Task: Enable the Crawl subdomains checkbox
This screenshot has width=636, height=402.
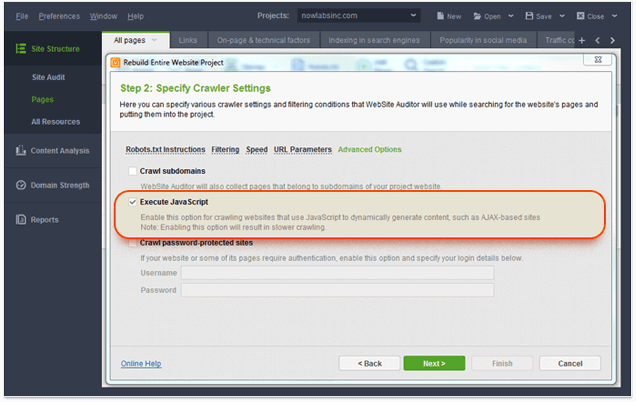Action: tap(132, 171)
